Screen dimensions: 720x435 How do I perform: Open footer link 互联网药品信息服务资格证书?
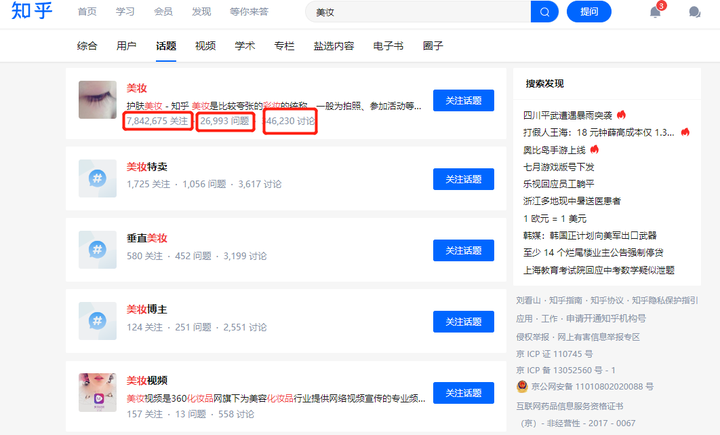coord(570,406)
